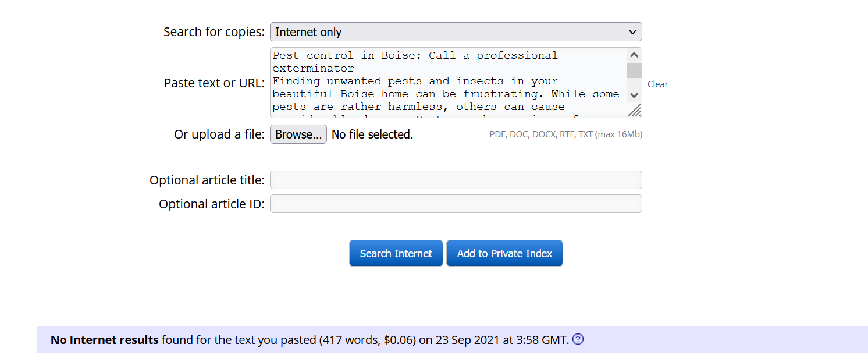The height and width of the screenshot is (362, 868).
Task: Click the Optional article ID label
Action: [212, 204]
